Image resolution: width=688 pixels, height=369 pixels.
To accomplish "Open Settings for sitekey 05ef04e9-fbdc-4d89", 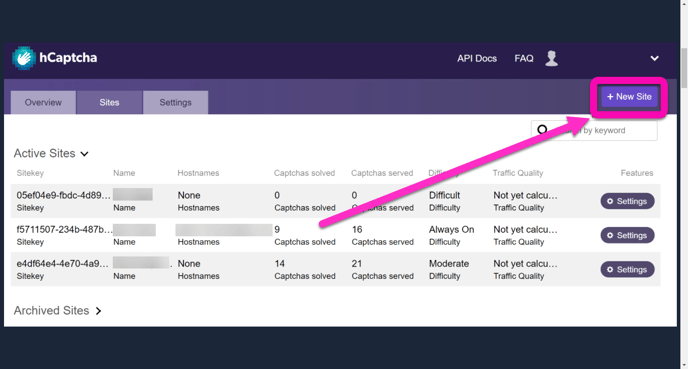I will (x=627, y=201).
